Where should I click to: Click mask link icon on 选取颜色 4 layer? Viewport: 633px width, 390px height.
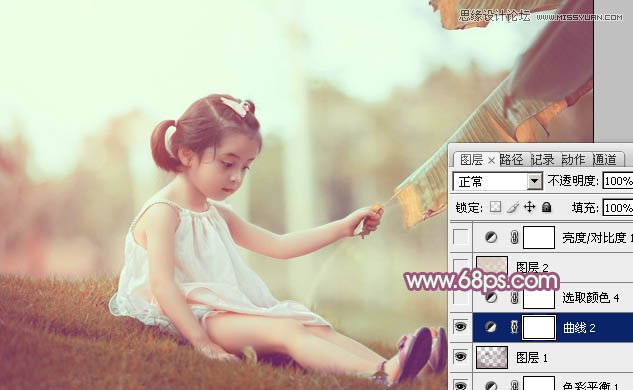pyautogui.click(x=514, y=298)
